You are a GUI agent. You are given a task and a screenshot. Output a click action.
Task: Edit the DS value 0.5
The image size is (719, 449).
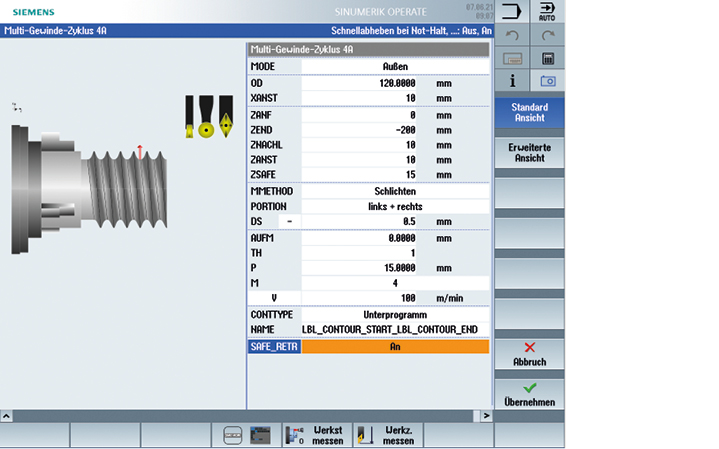pyautogui.click(x=359, y=222)
